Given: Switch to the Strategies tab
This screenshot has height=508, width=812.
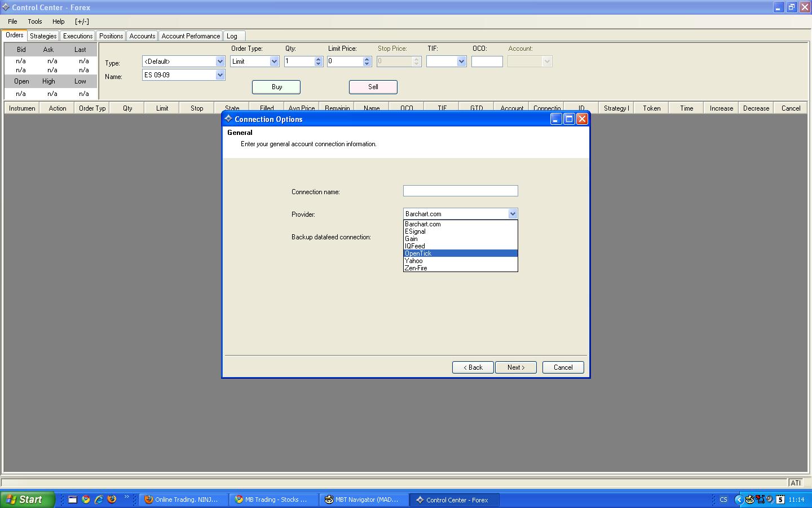Looking at the screenshot, I should pos(43,36).
